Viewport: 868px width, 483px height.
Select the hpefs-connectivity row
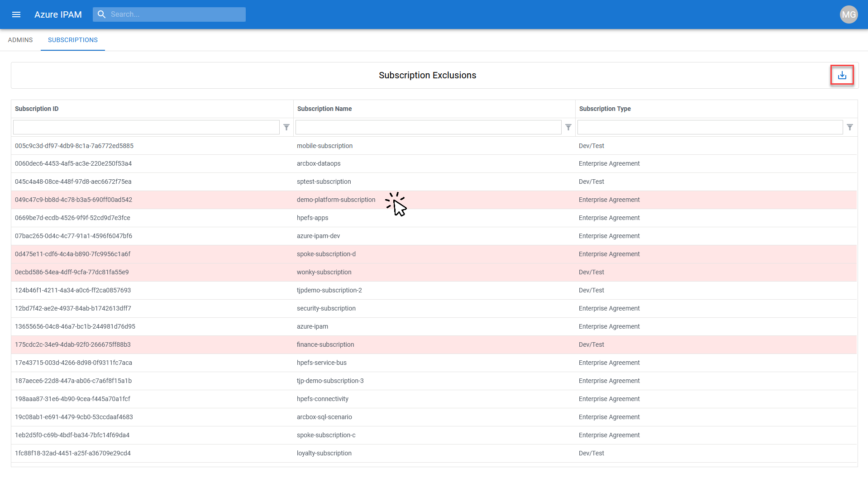pos(434,399)
